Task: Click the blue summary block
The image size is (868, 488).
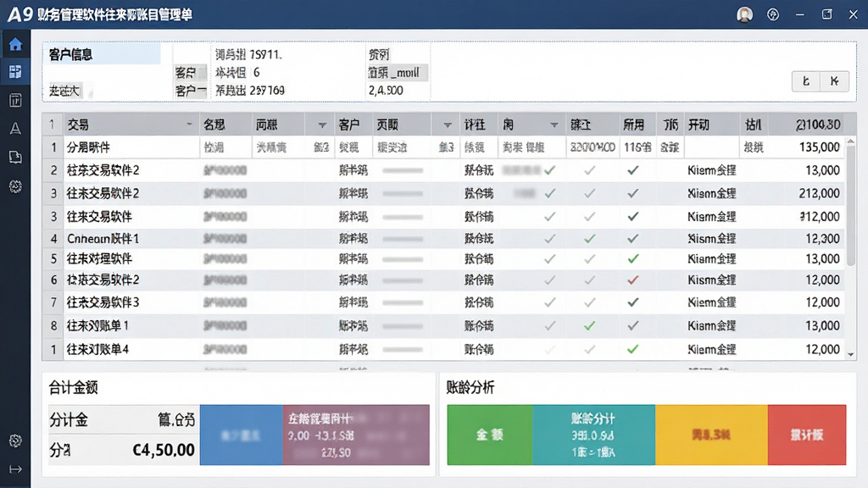Action: (x=242, y=435)
